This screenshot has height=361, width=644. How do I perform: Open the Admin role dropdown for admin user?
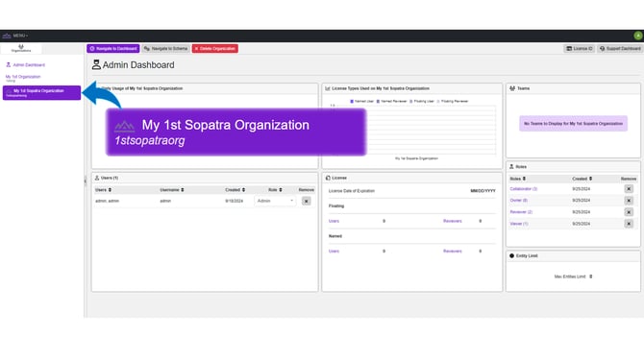click(275, 201)
